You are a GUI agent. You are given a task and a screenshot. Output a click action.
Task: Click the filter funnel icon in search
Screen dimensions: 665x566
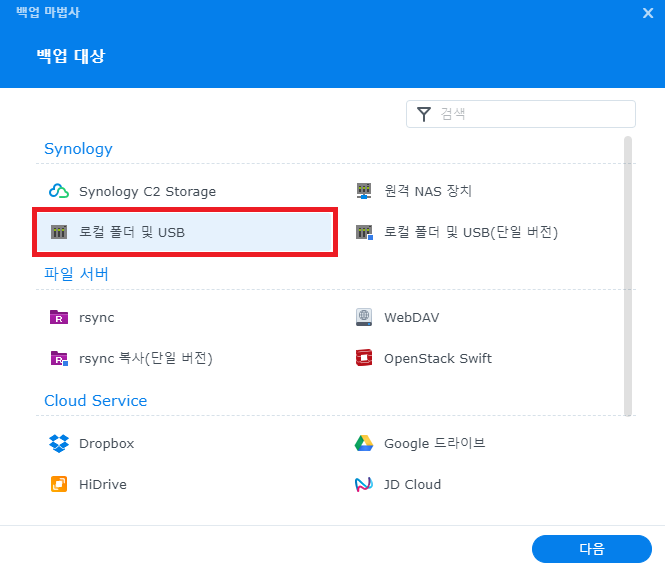[x=424, y=114]
